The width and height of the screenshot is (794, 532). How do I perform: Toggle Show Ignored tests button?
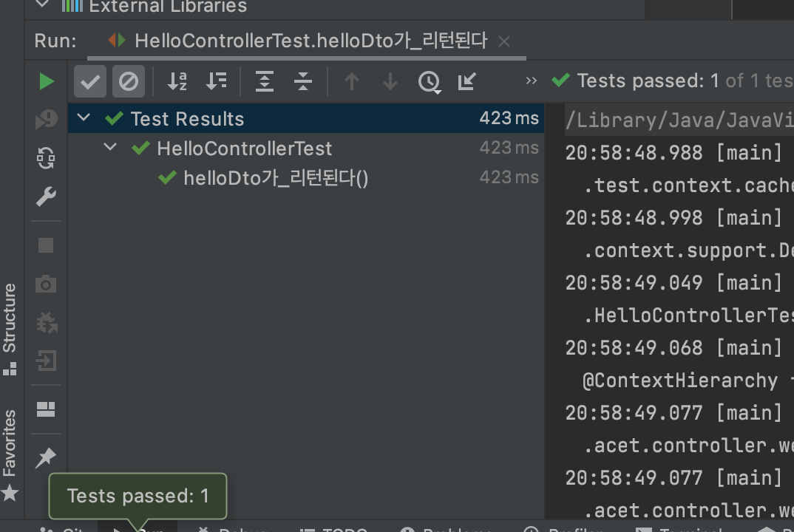pos(129,81)
